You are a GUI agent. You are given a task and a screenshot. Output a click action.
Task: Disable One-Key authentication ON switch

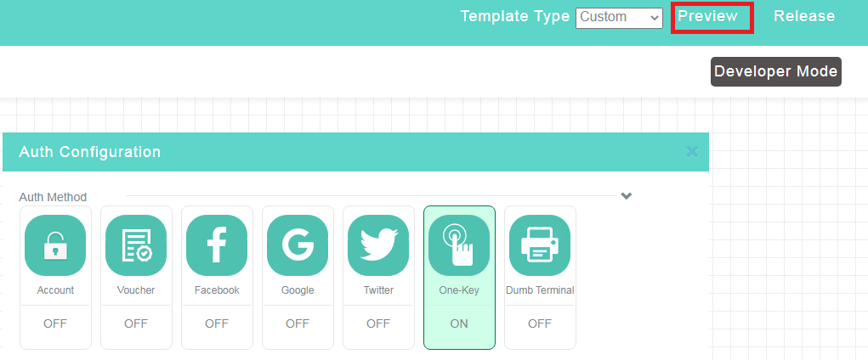click(x=459, y=324)
